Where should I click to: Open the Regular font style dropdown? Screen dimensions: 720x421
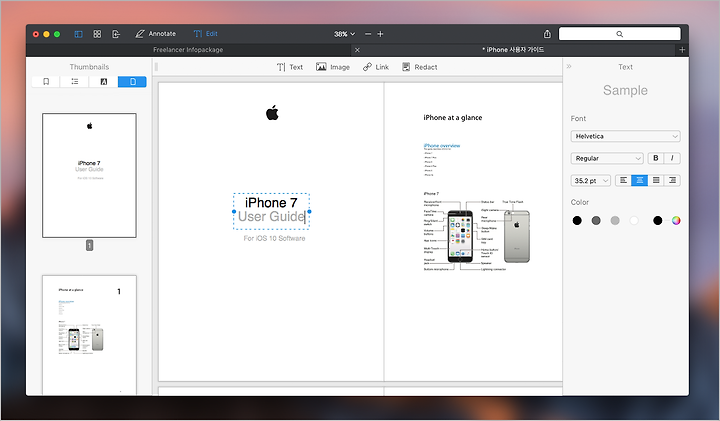(x=607, y=158)
